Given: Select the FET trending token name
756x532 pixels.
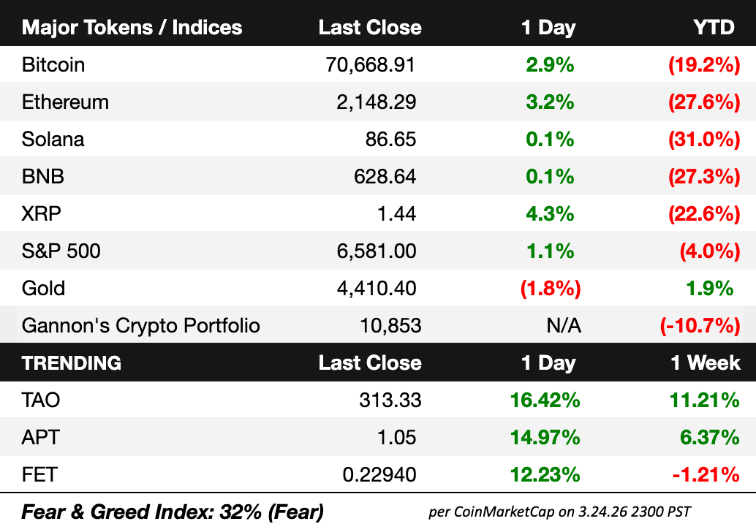Looking at the screenshot, I should [x=39, y=475].
